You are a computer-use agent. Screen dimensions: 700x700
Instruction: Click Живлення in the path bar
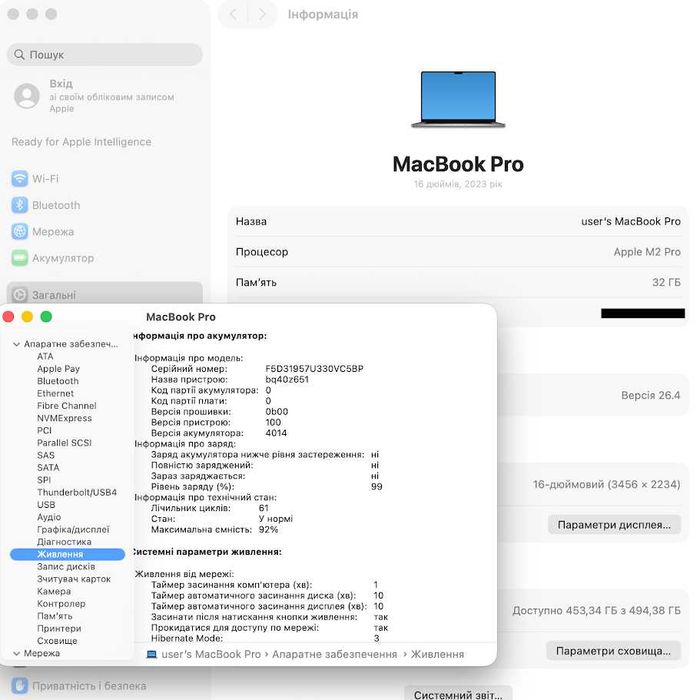tap(438, 654)
